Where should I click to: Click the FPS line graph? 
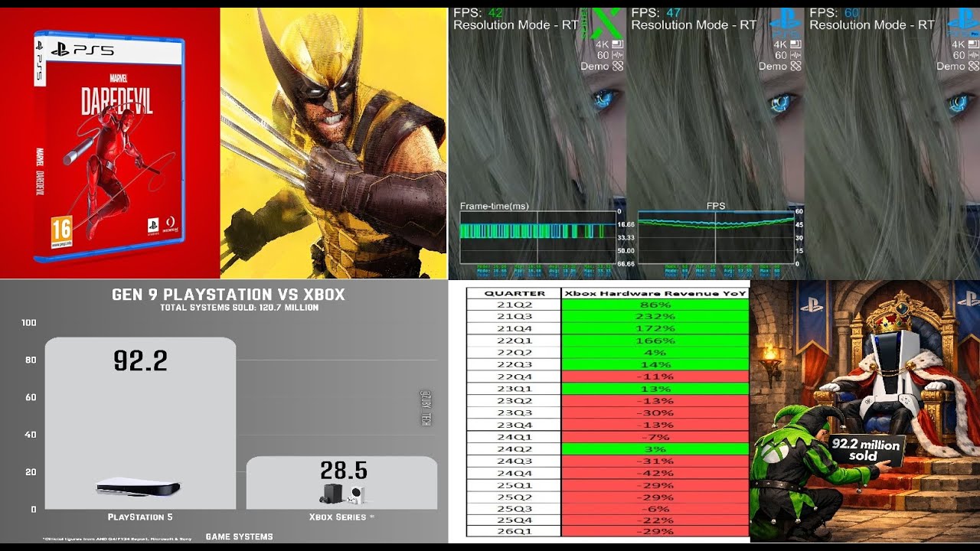715,237
